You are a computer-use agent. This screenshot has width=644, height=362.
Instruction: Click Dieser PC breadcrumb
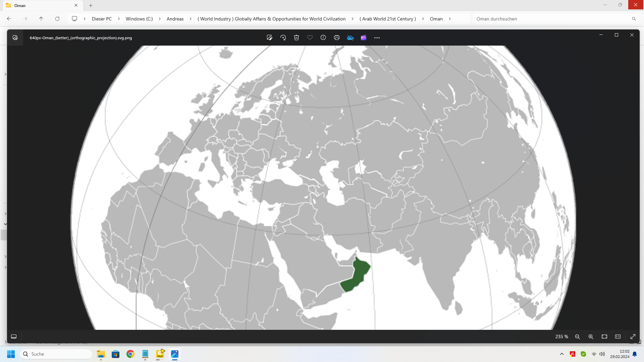(102, 19)
